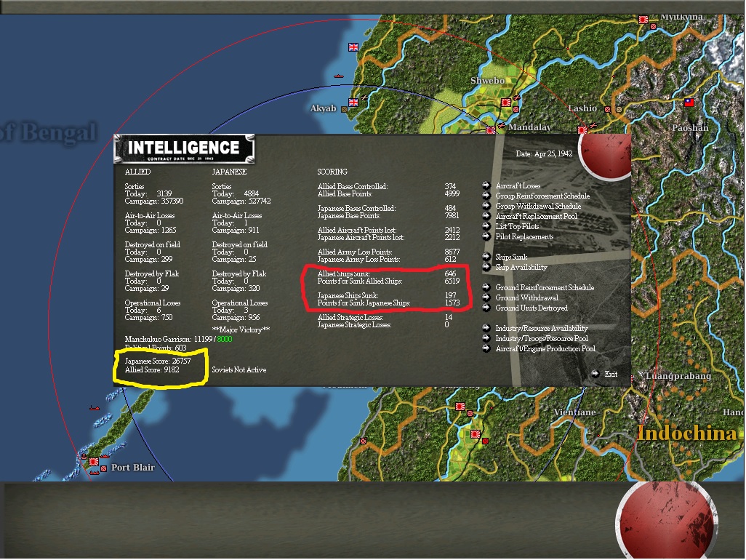Click the ALLIED column heading
The image size is (746, 560).
(137, 172)
